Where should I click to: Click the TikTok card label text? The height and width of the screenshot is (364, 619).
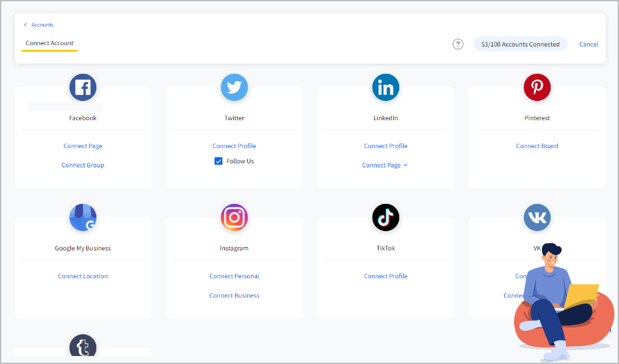pos(386,248)
